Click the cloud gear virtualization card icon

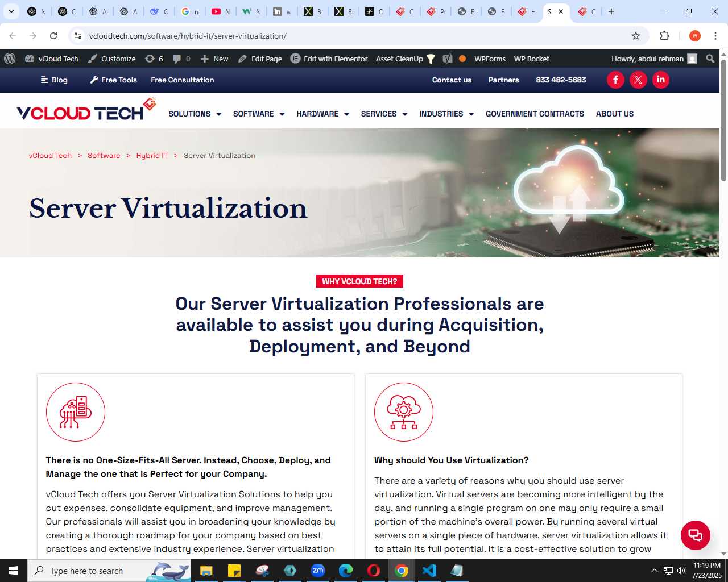(404, 412)
